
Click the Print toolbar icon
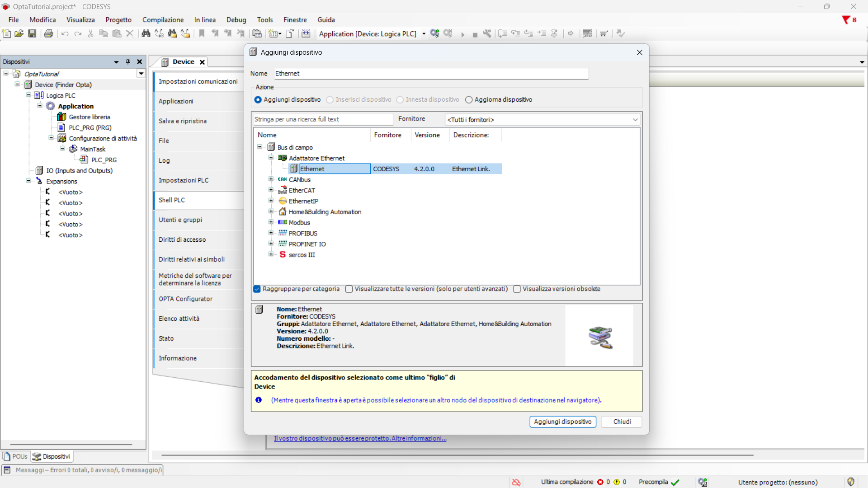point(48,33)
